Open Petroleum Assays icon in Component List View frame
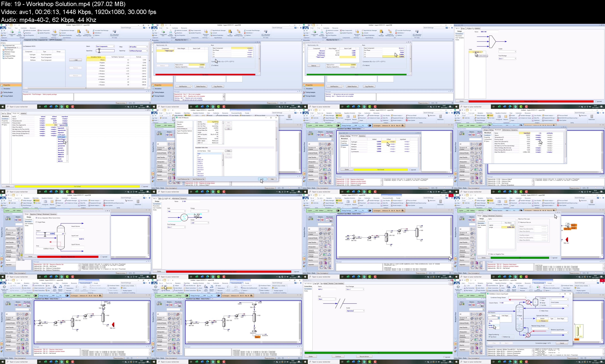 [54, 32]
